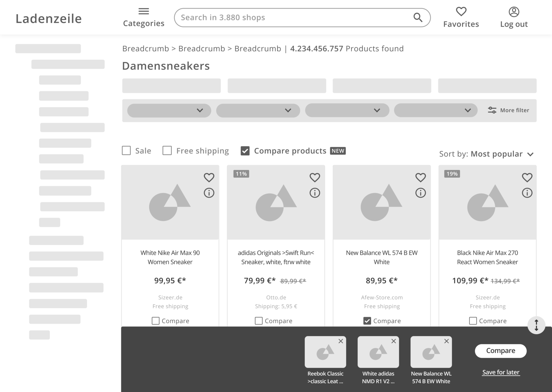Click the Compare button in the dark tray
Image resolution: width=552 pixels, height=392 pixels.
click(x=501, y=351)
